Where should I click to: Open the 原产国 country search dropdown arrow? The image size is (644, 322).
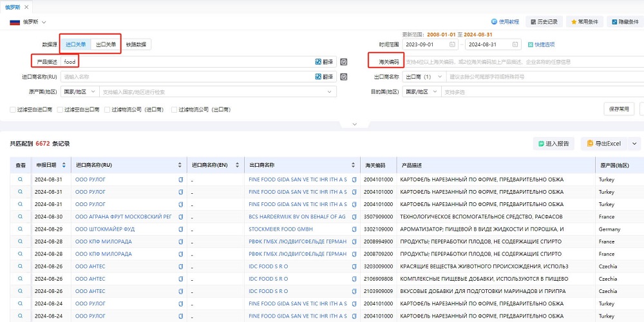click(x=329, y=91)
